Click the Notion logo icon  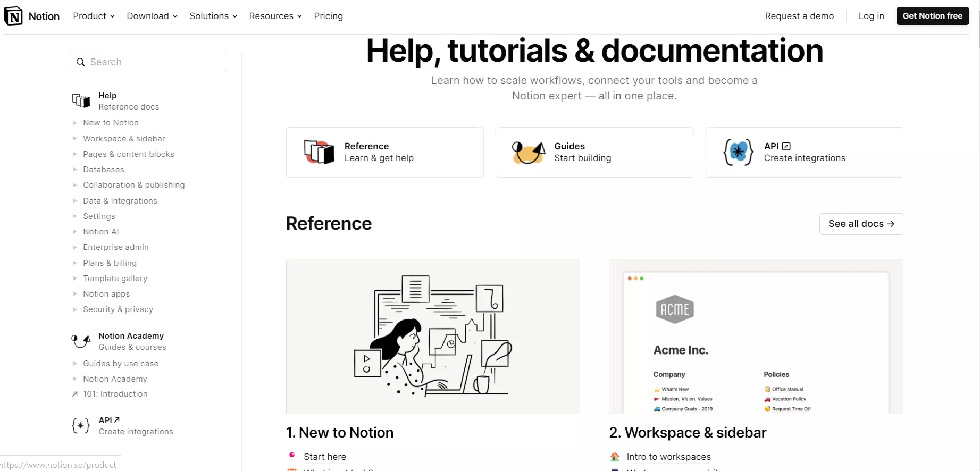pyautogui.click(x=14, y=16)
